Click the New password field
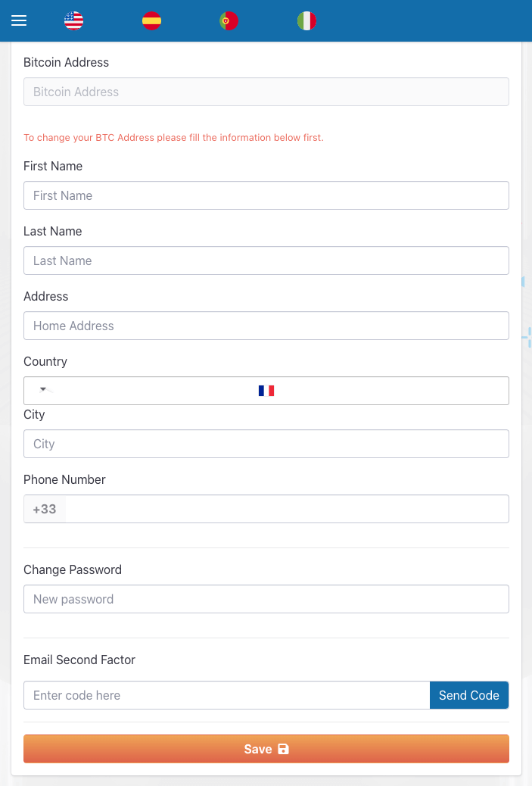 (x=266, y=598)
